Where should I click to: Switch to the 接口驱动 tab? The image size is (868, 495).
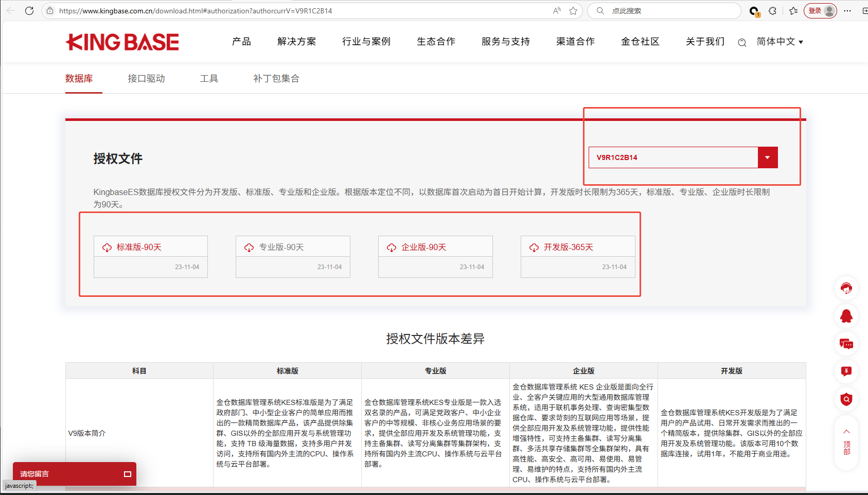coord(147,78)
